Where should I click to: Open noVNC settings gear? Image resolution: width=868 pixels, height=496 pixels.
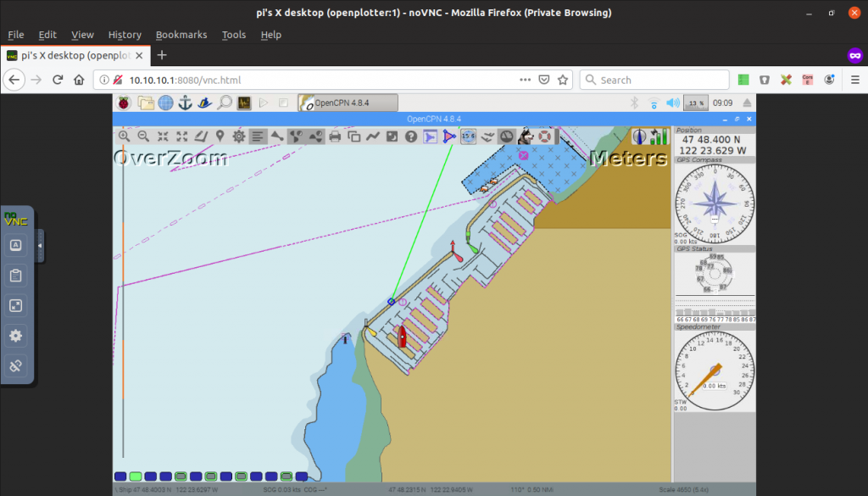coord(15,336)
